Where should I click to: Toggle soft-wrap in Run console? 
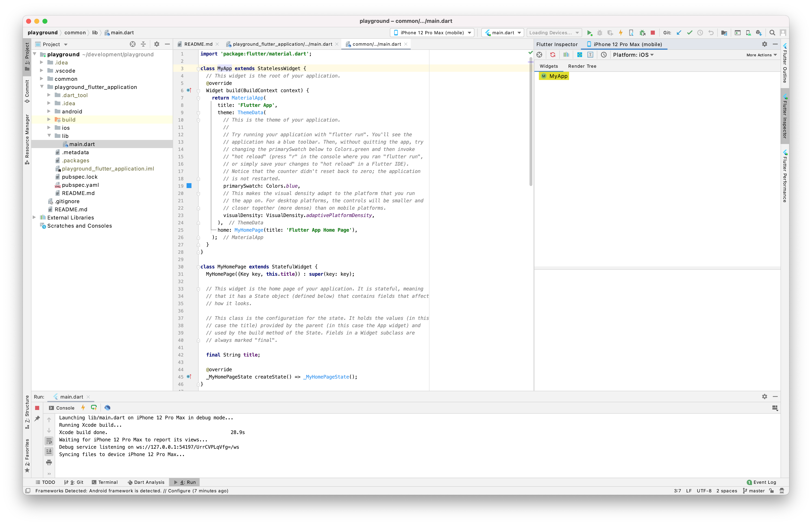click(49, 441)
